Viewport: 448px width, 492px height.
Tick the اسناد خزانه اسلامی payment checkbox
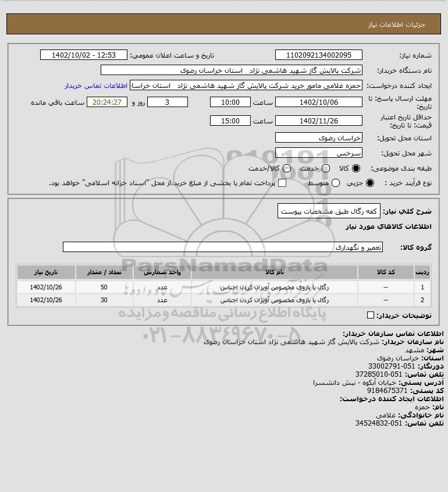click(x=282, y=183)
